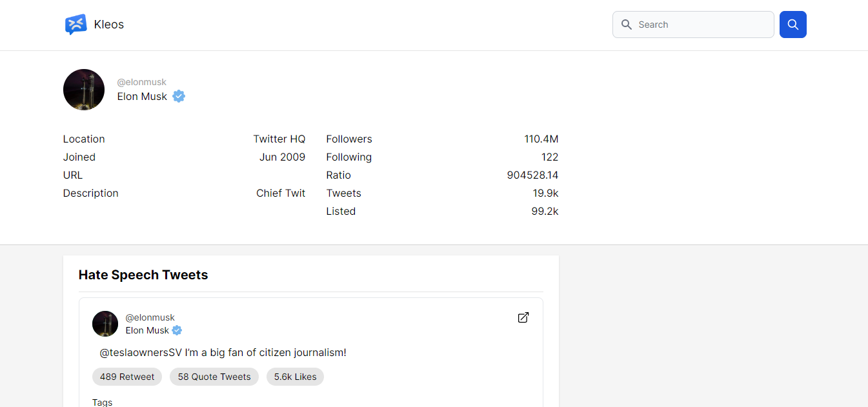
Task: Click the Elon Musk profile name heading
Action: coord(142,97)
